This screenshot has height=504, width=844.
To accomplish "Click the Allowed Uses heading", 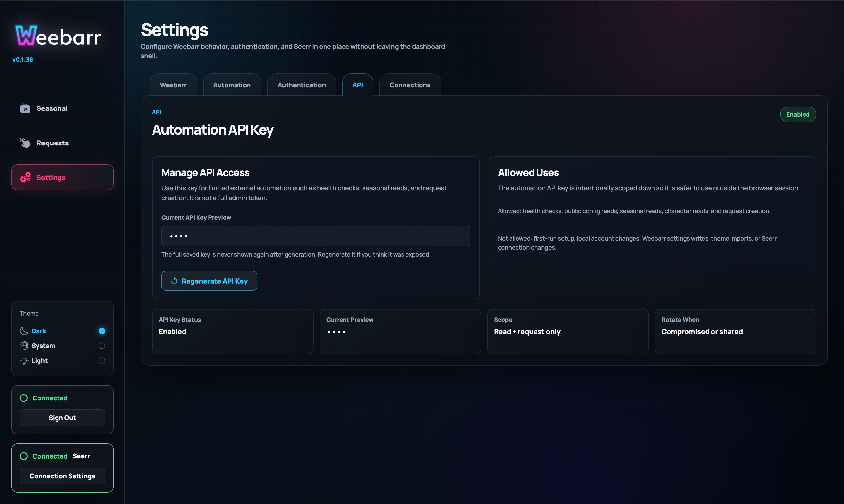I will click(x=528, y=173).
